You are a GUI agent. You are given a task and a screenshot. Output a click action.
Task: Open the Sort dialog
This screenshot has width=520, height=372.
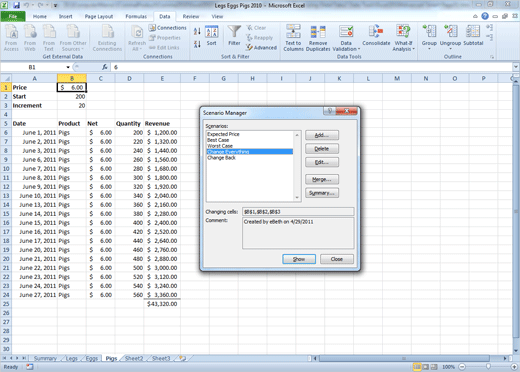(x=211, y=35)
